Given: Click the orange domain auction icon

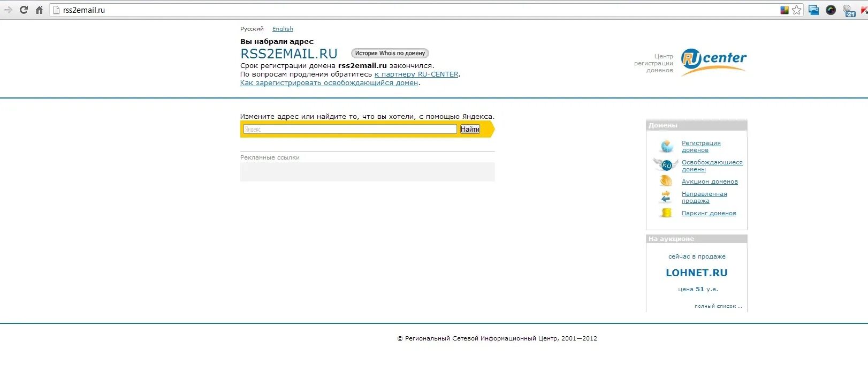Looking at the screenshot, I should [x=666, y=181].
